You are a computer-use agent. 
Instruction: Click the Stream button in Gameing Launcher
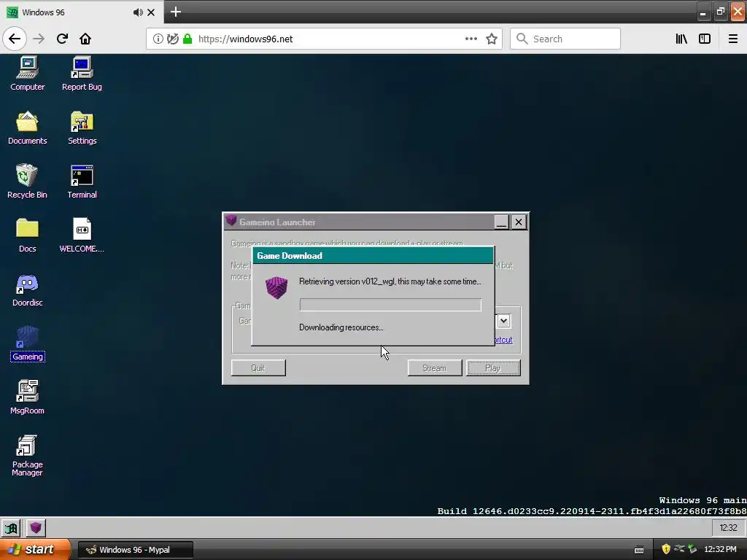435,367
